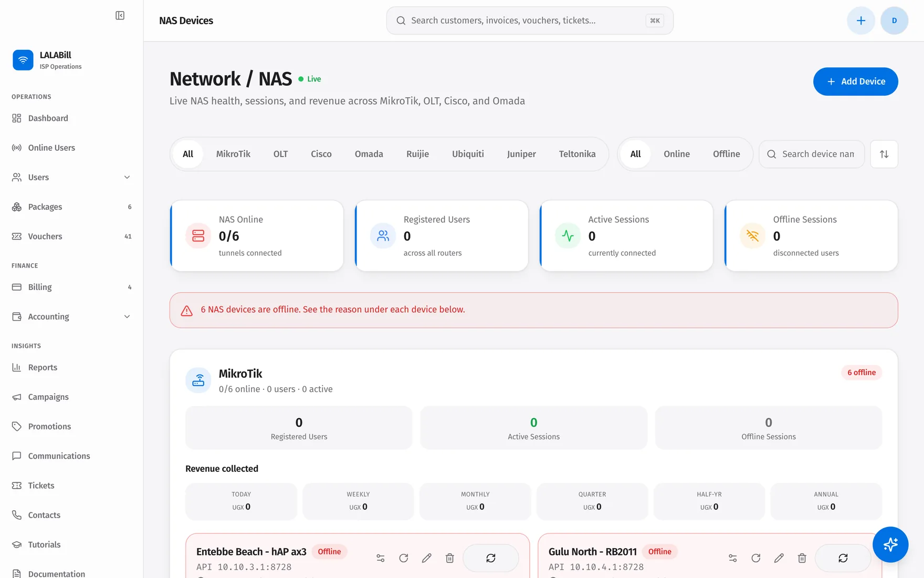Open Vouchers in the sidebar
This screenshot has width=924, height=578.
[71, 236]
